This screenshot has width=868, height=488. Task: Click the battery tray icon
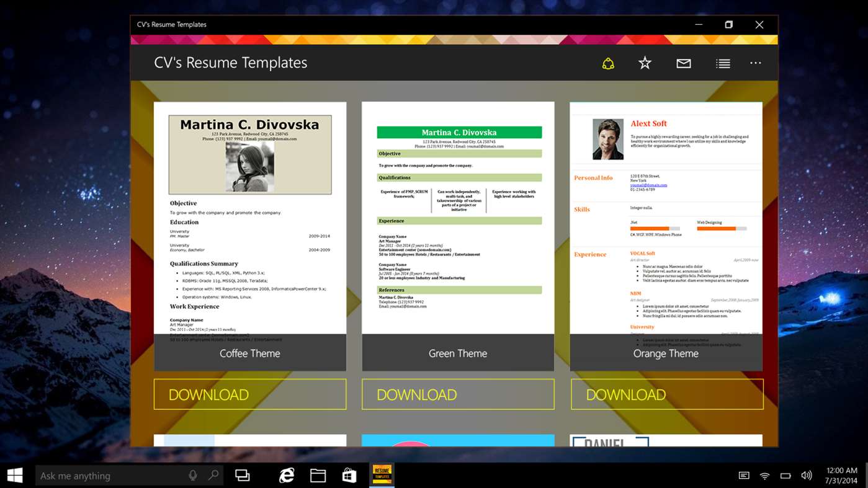pos(785,476)
